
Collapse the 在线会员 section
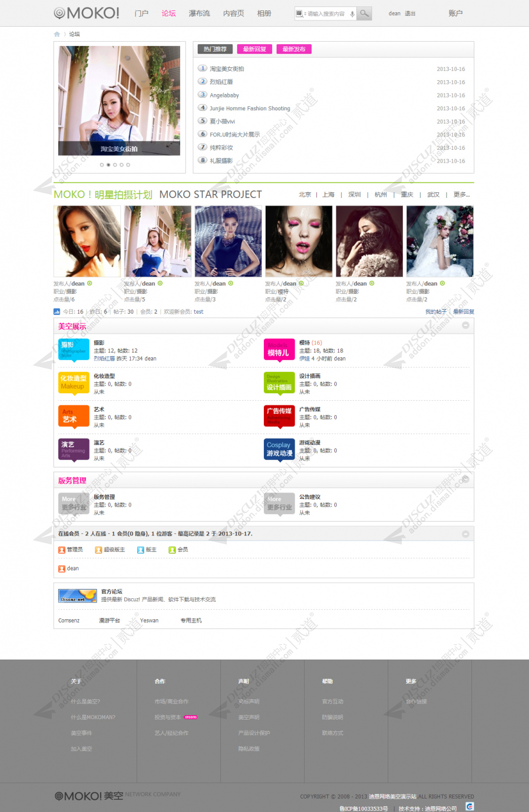[x=466, y=534]
